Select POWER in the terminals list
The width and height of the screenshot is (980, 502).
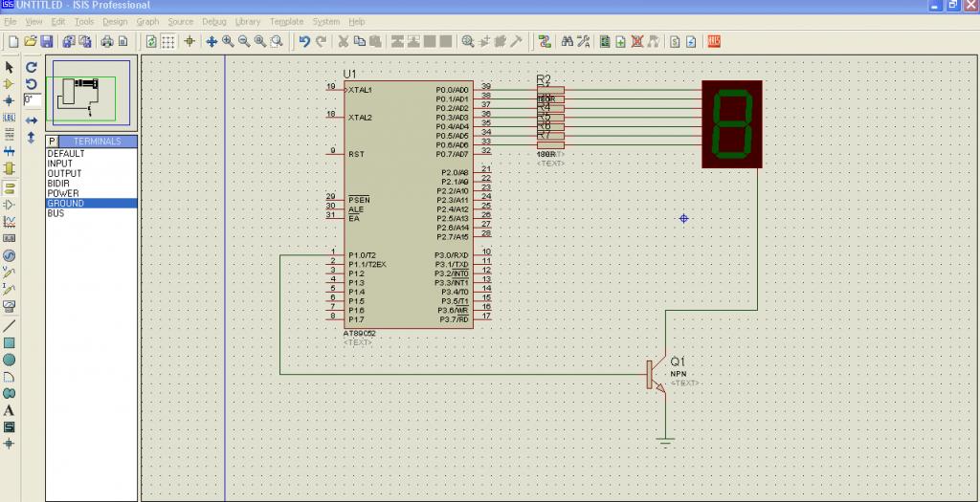pos(63,194)
